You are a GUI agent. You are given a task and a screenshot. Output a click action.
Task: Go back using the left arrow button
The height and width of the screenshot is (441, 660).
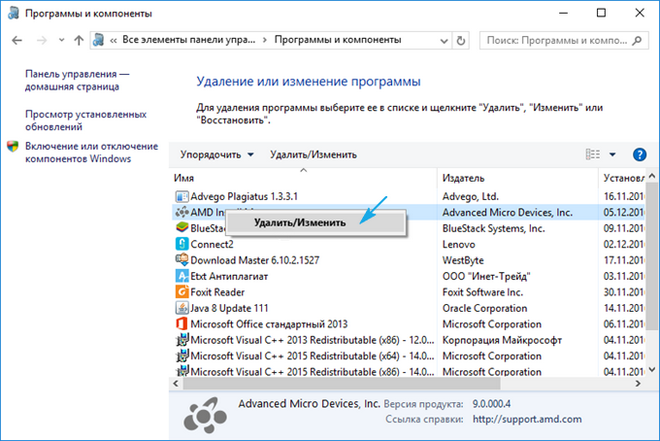click(x=18, y=40)
